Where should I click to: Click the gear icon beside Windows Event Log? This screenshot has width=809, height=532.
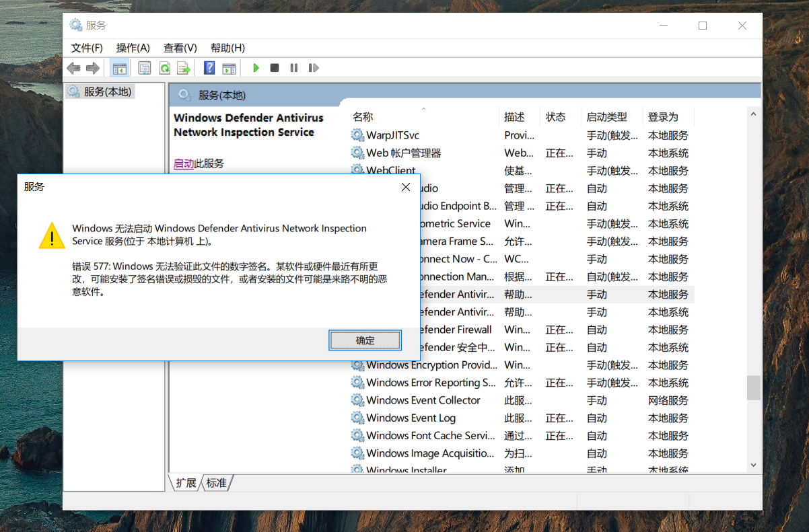coord(357,418)
